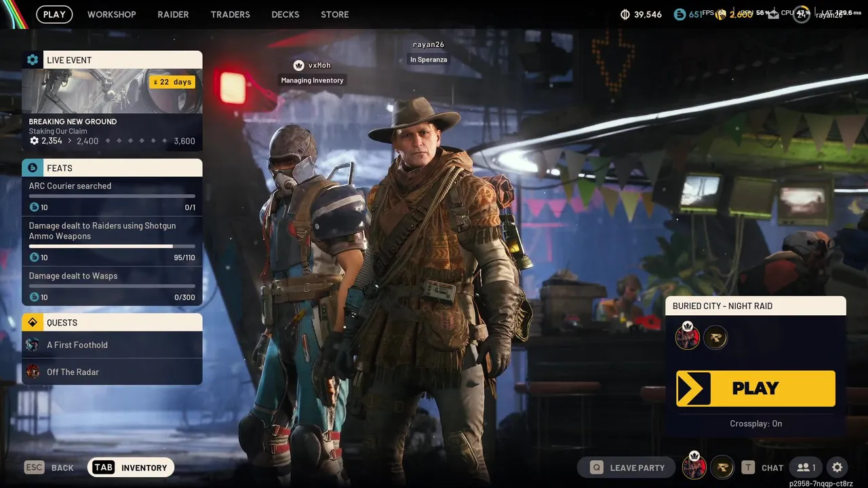
Task: Click party leader avatar in bottom bar
Action: (694, 466)
